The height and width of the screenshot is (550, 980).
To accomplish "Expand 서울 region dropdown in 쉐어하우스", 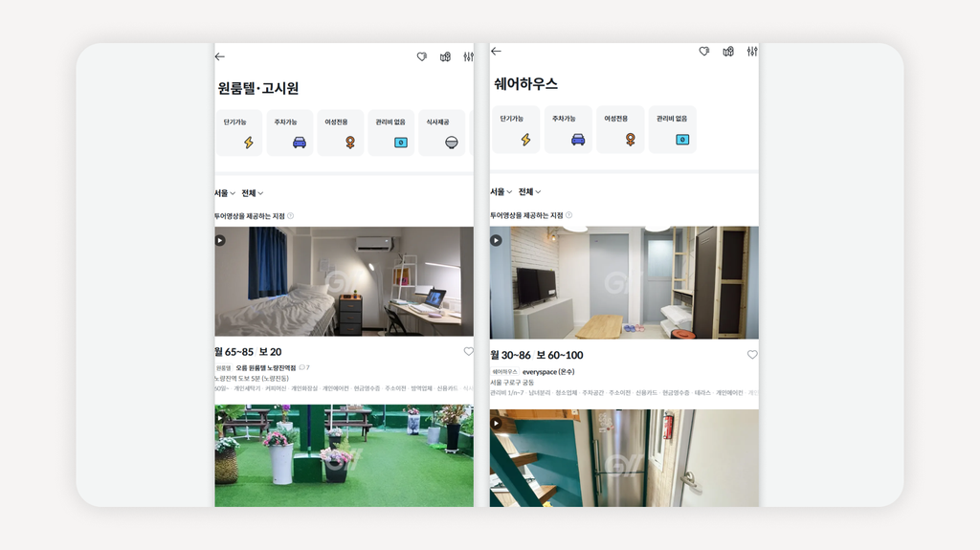I will (x=501, y=192).
